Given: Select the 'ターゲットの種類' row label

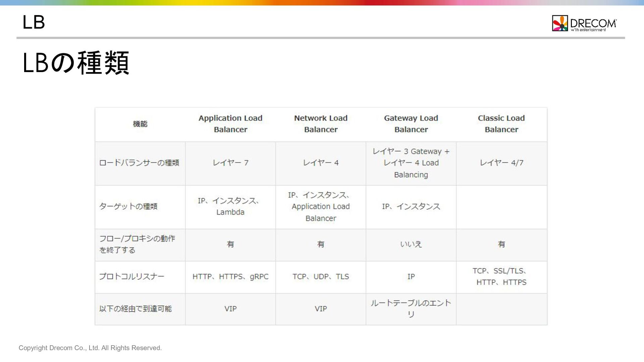Looking at the screenshot, I should (x=128, y=206).
